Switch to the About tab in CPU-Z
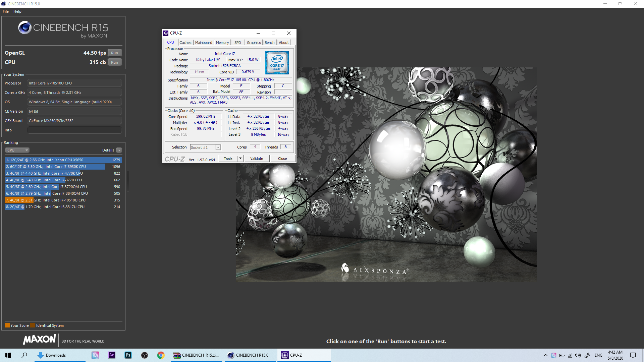The image size is (644, 362). [x=284, y=43]
